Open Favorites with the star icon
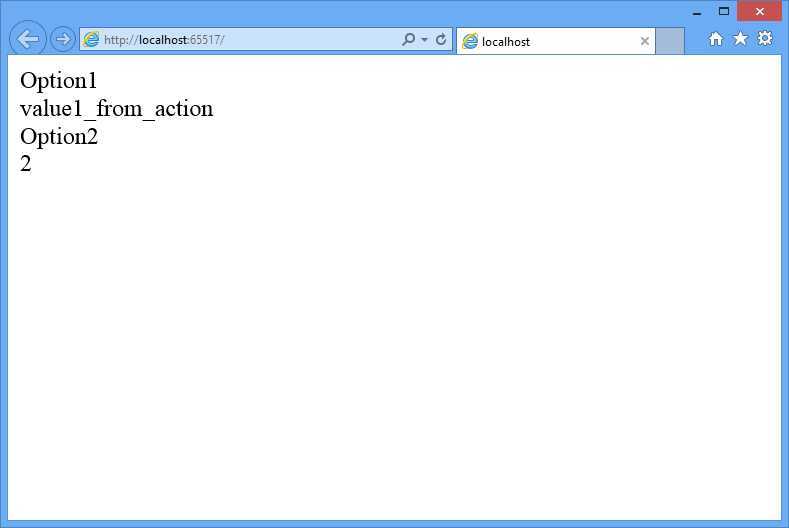Screen dimensions: 789x528 click(x=740, y=38)
